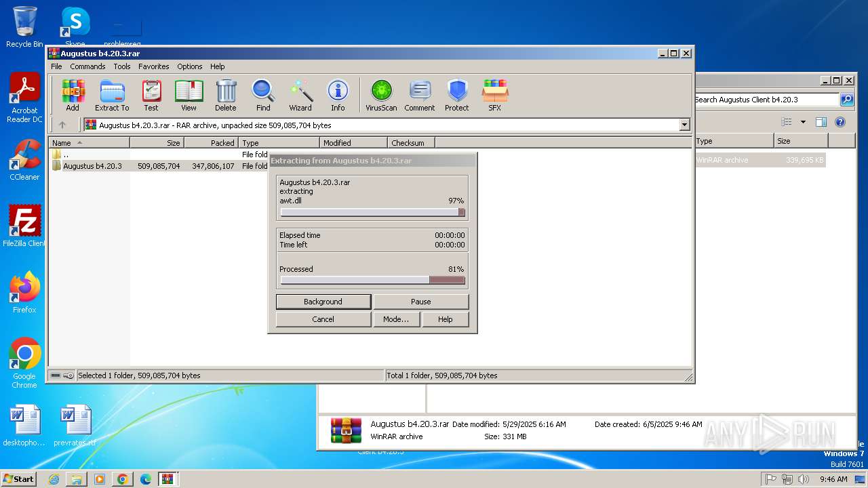Sort by the Checksum column header
868x488 pixels.
[x=411, y=143]
